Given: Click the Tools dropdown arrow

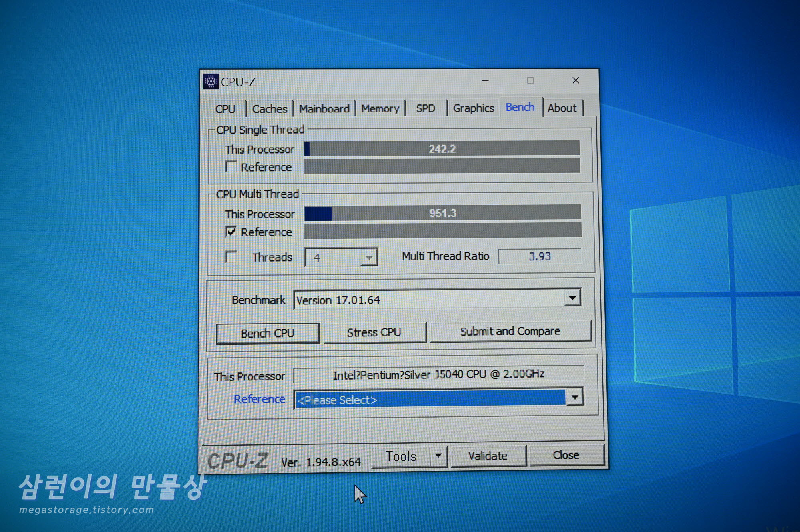Looking at the screenshot, I should point(438,456).
